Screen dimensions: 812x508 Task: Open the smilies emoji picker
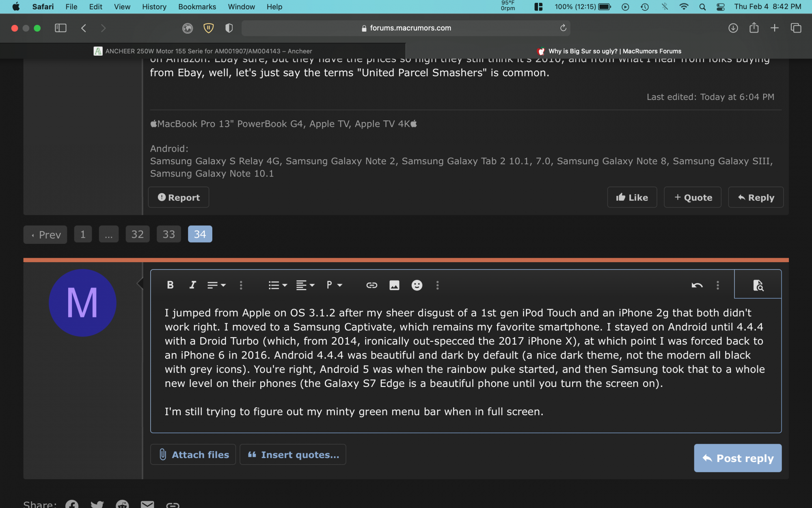(417, 285)
